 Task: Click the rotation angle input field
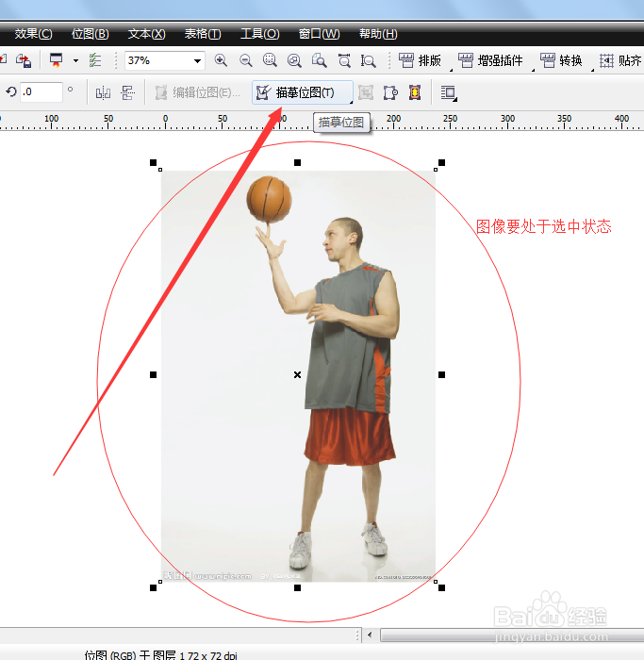pos(41,91)
